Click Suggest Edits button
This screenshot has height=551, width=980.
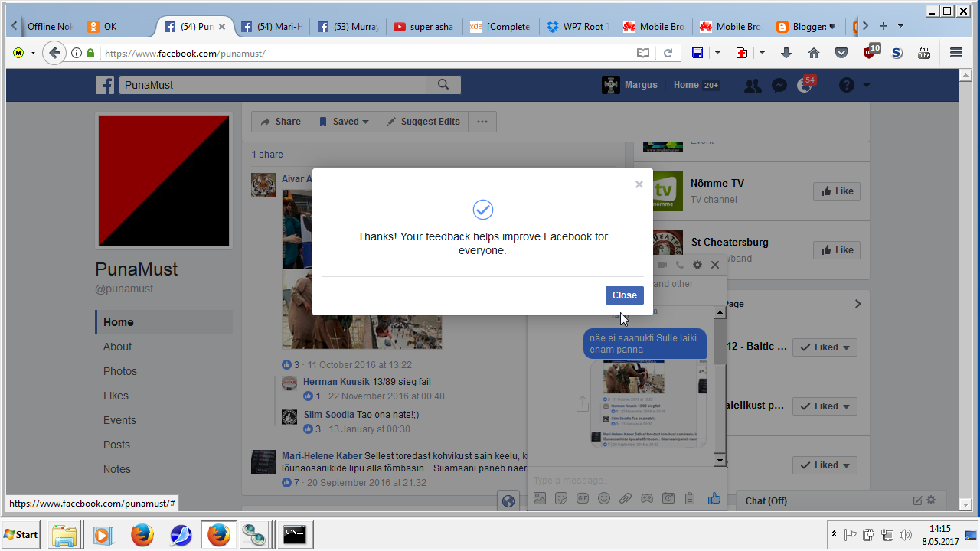pos(423,122)
